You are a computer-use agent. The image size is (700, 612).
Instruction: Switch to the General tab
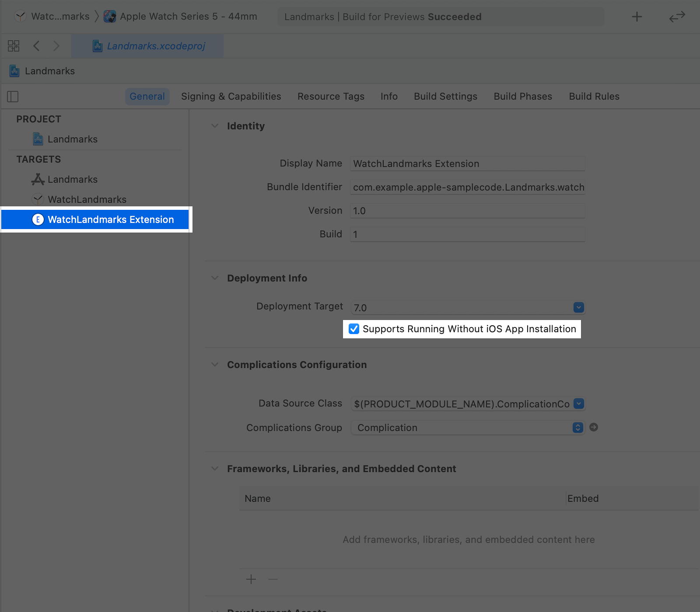147,97
